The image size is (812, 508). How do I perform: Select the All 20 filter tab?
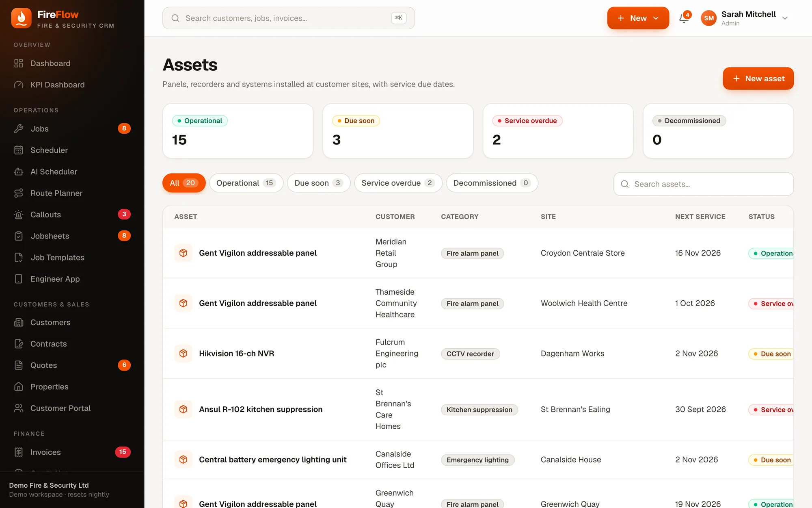pyautogui.click(x=184, y=183)
